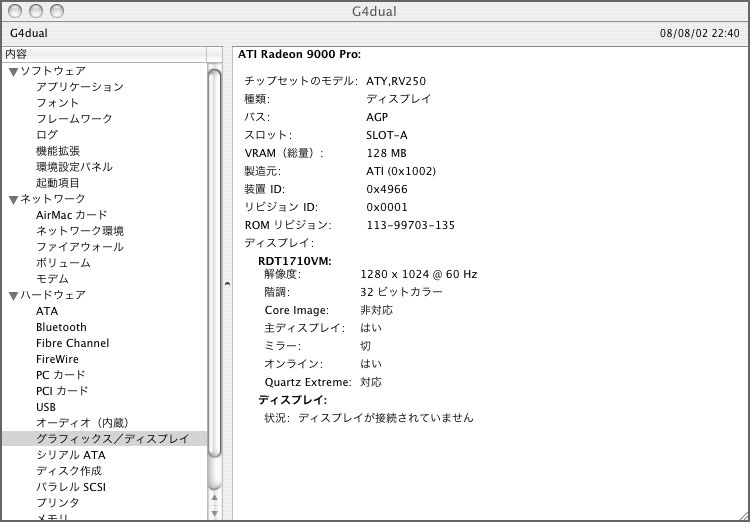Open AirMac カード entry

click(72, 215)
